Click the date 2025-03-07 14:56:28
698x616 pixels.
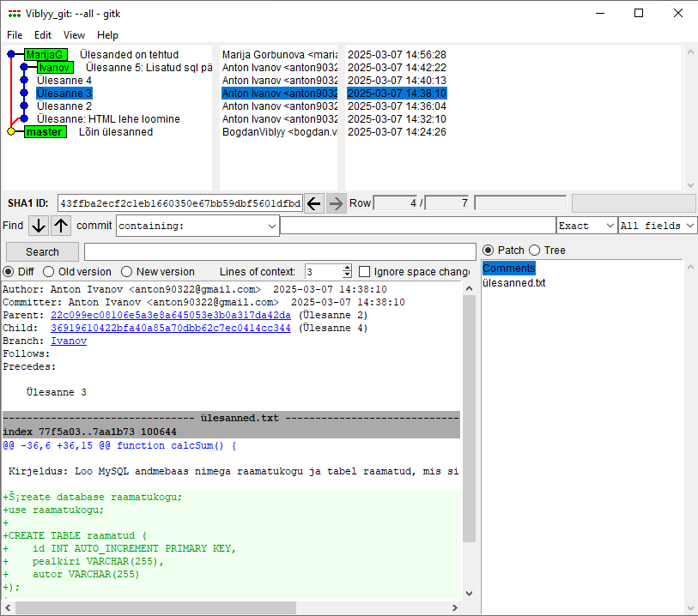[397, 55]
